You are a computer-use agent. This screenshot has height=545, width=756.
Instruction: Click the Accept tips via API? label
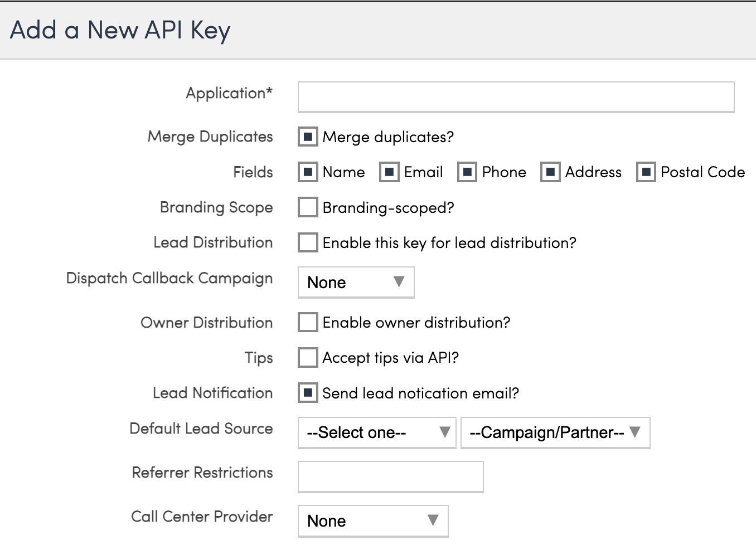(x=390, y=358)
